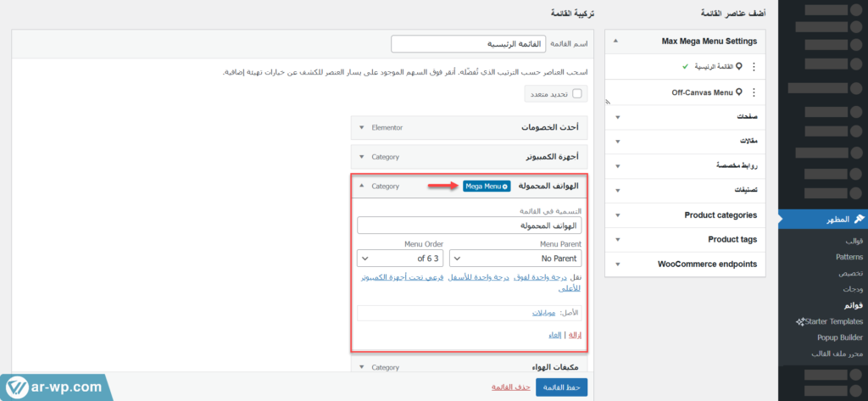Click the location pin icon for Off-Canvas Menu
868x401 pixels.
click(x=739, y=92)
